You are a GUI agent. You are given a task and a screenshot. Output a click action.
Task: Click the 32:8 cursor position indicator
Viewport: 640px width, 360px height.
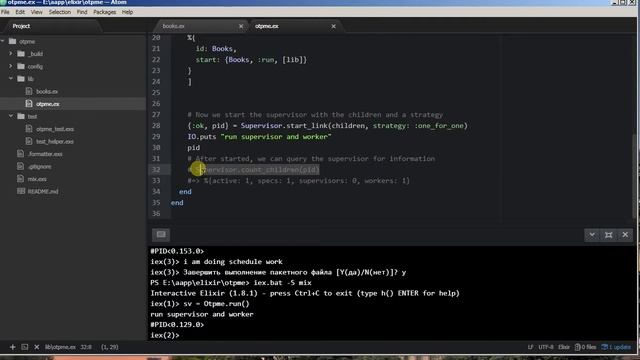coord(86,347)
